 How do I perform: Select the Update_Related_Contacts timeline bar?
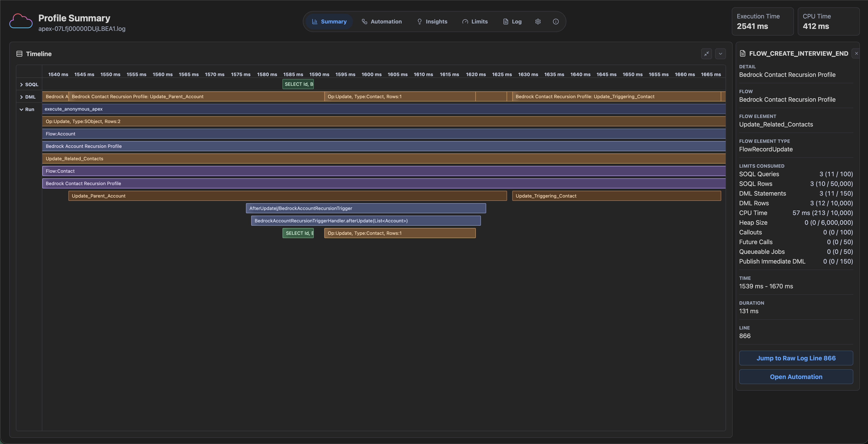tap(384, 159)
